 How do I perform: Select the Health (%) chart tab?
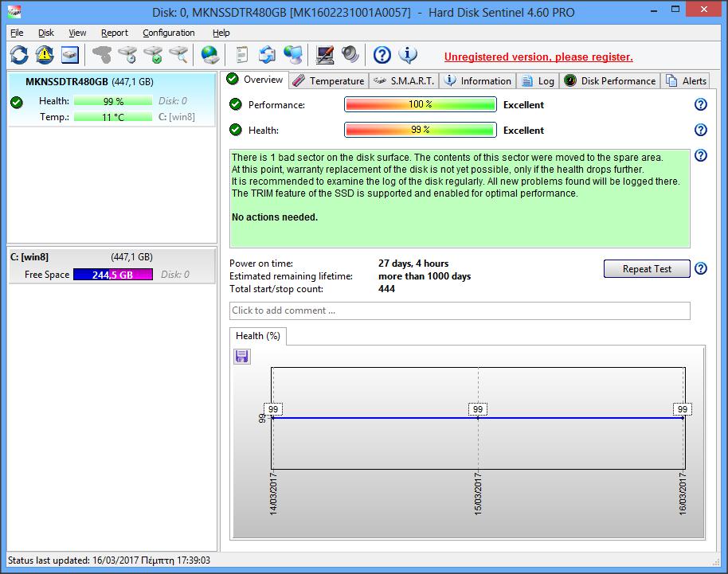click(x=258, y=336)
